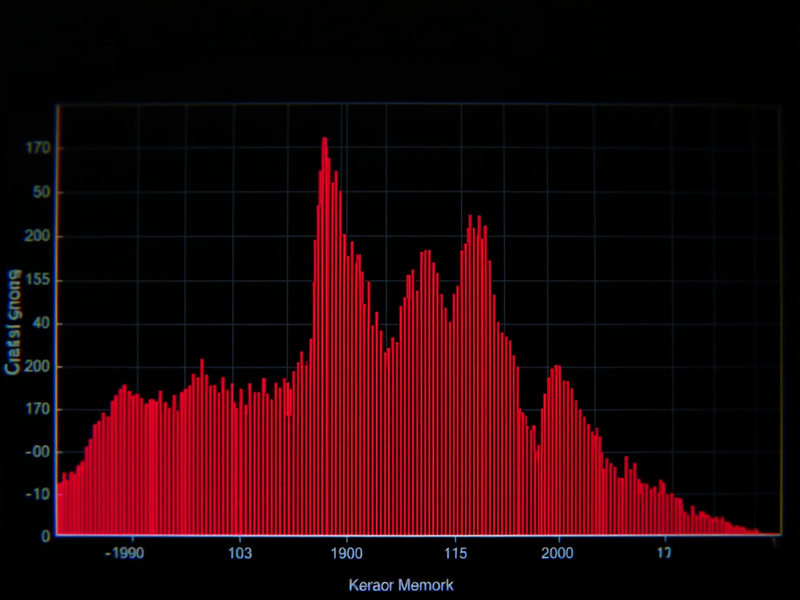Select the '50' y-axis label
This screenshot has height=600, width=800.
coord(42,193)
